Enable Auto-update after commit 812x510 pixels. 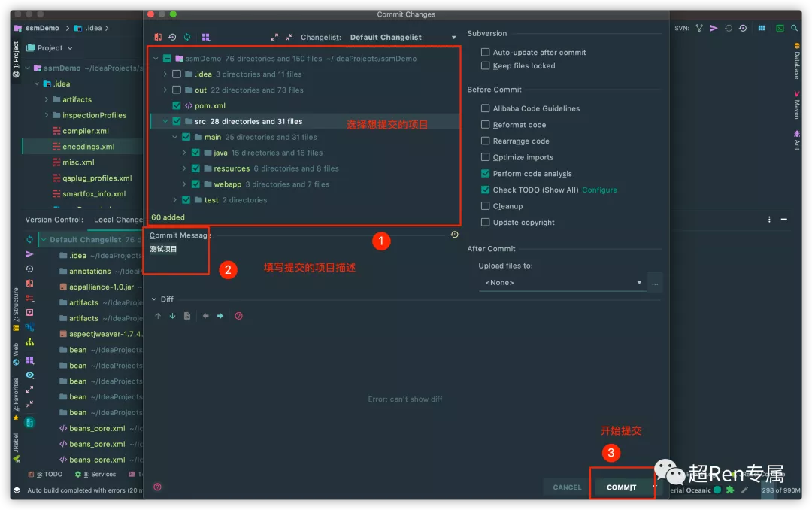[x=485, y=53]
